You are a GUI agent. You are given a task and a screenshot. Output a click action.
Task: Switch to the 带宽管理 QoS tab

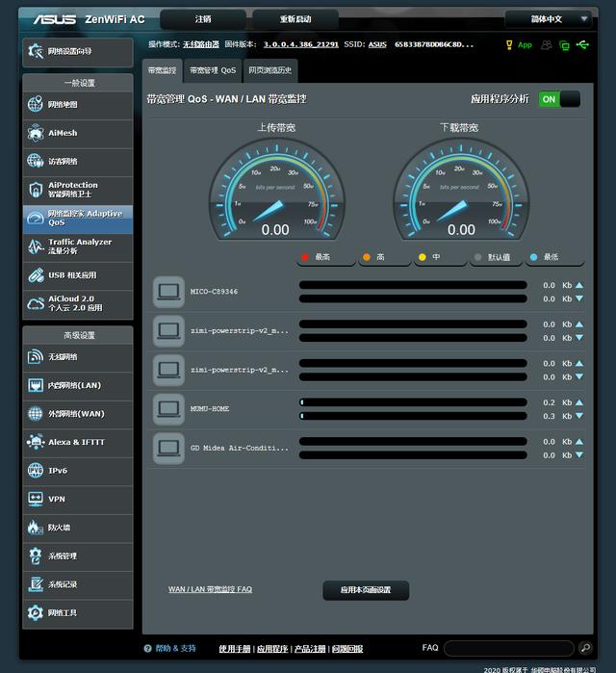[x=213, y=70]
